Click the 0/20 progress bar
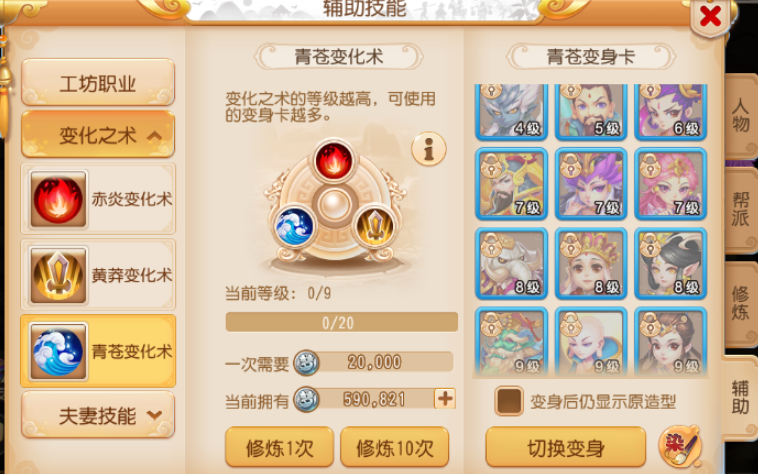Image resolution: width=758 pixels, height=474 pixels. pos(342,322)
